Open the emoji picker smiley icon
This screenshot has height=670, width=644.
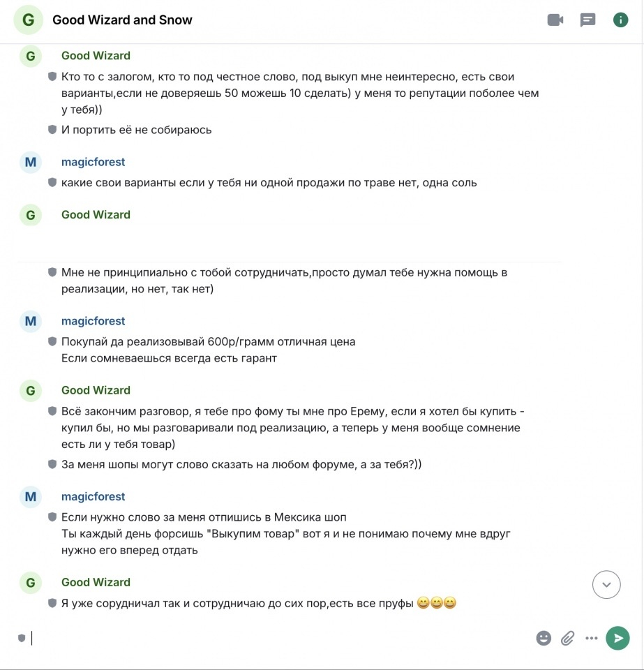544,638
